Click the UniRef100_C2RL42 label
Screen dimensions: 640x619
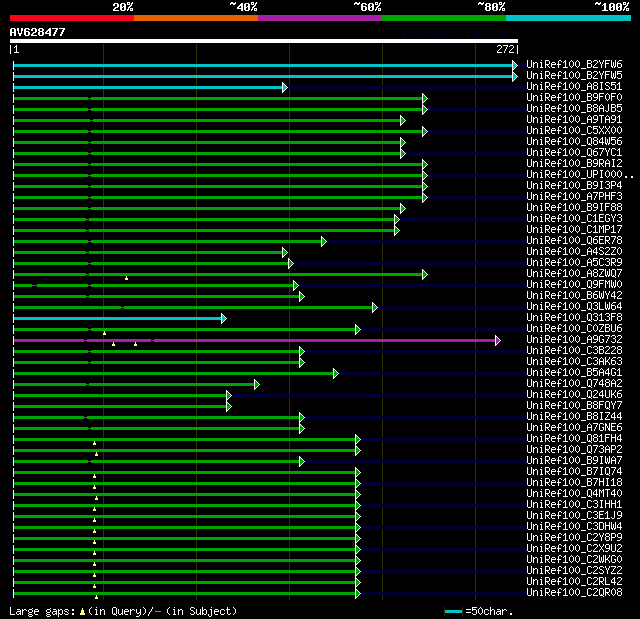tap(574, 581)
